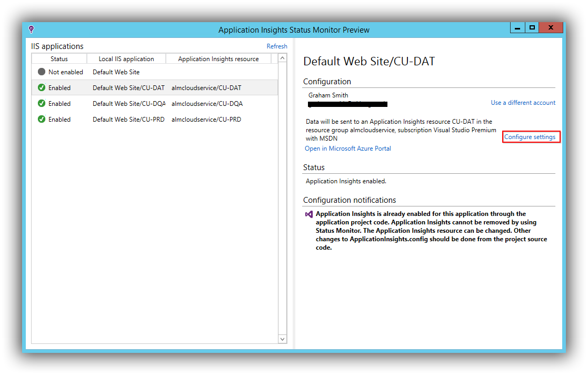Minimize the Status Monitor window
Screen dimensions: 588x375
(517, 27)
